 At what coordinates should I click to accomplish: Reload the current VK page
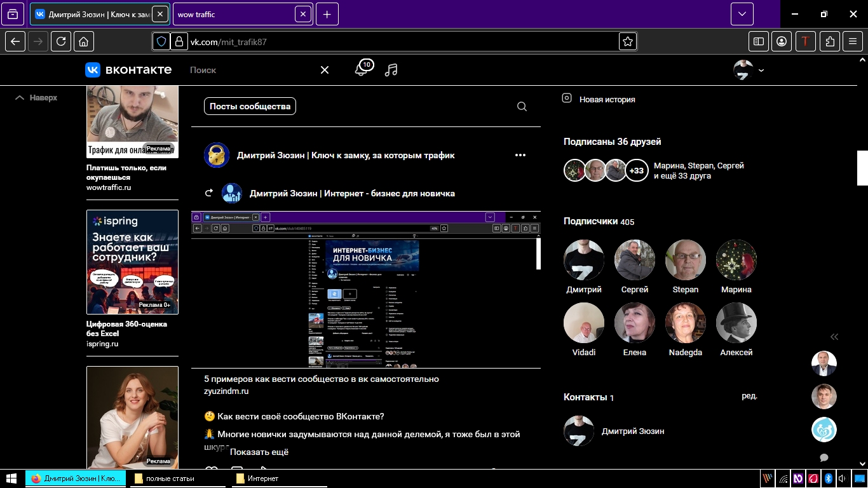click(61, 42)
